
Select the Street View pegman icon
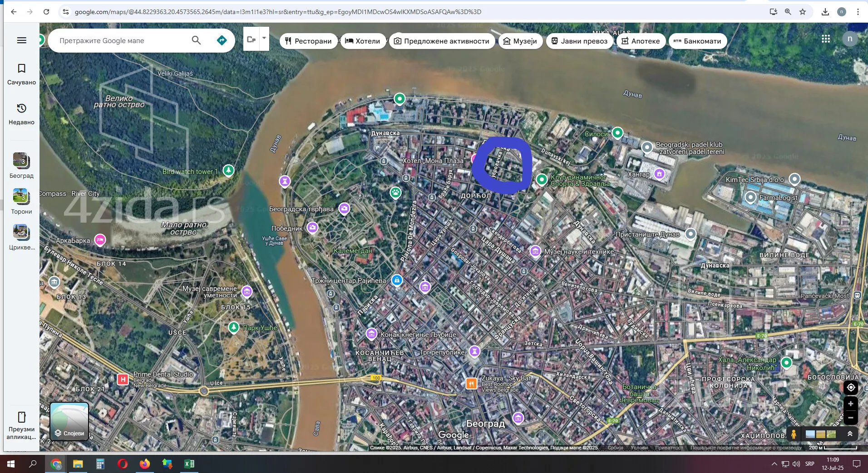[x=794, y=434]
